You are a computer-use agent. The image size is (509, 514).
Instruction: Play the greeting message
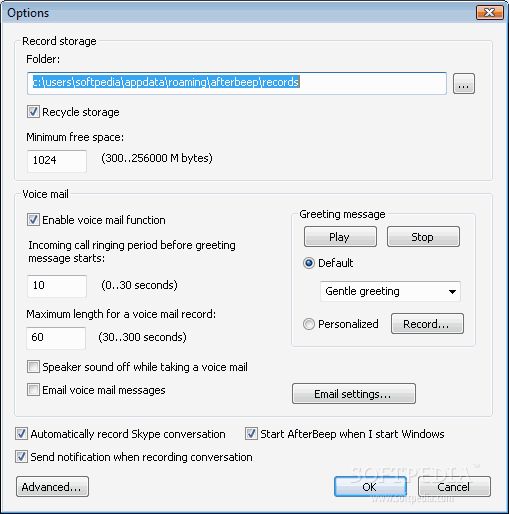coord(340,237)
